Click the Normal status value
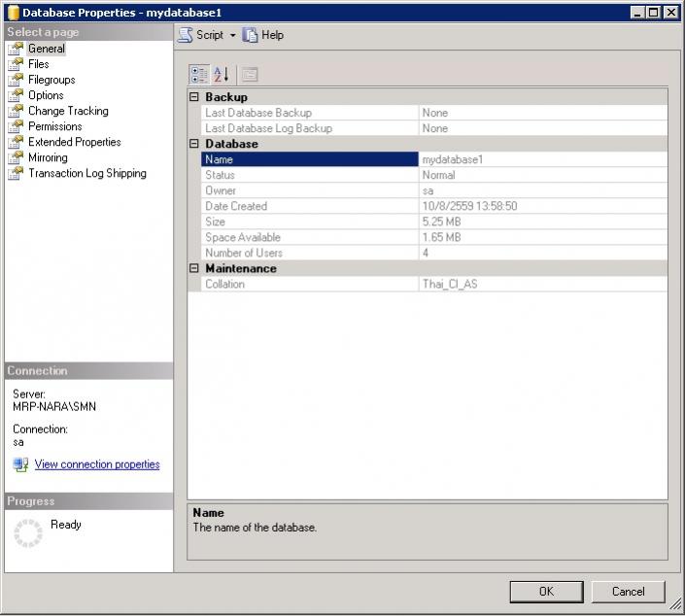This screenshot has height=616, width=685. (438, 175)
